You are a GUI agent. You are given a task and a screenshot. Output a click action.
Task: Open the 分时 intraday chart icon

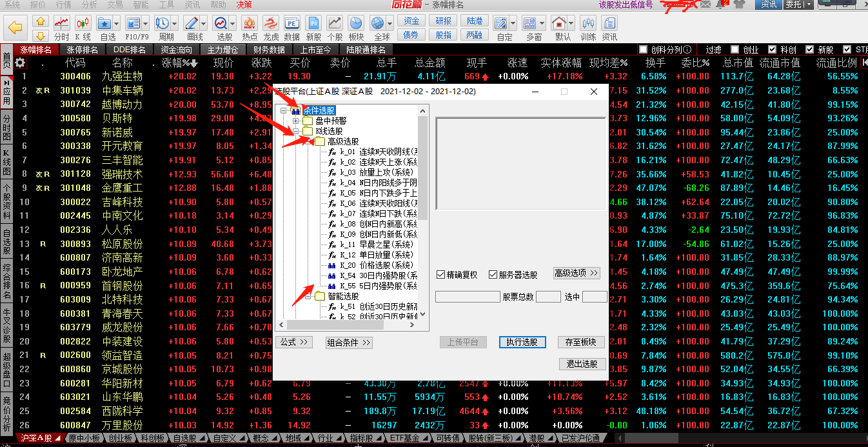tap(62, 23)
